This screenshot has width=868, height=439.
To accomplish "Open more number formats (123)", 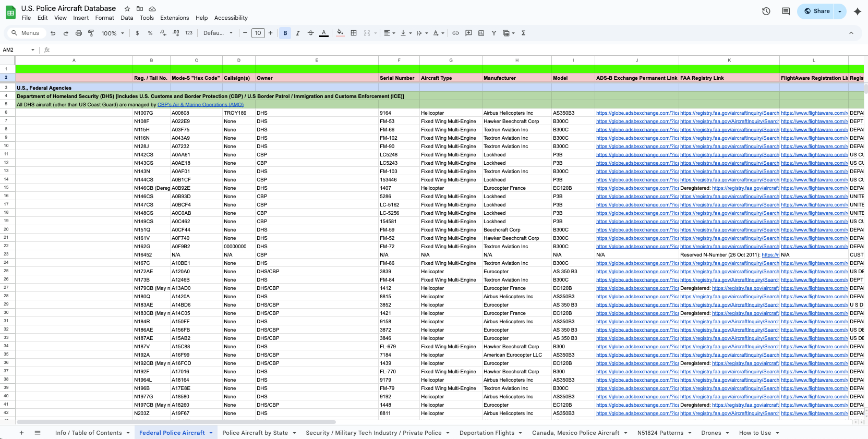I will pyautogui.click(x=189, y=33).
